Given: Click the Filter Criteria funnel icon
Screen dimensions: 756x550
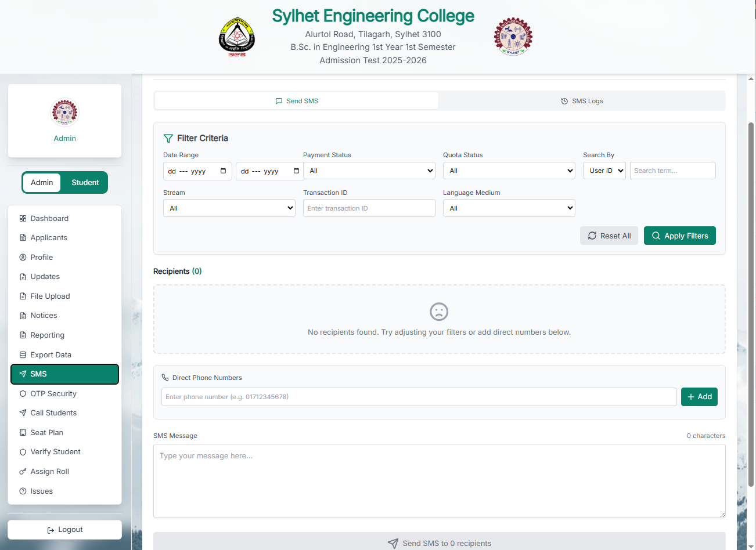Looking at the screenshot, I should (168, 138).
